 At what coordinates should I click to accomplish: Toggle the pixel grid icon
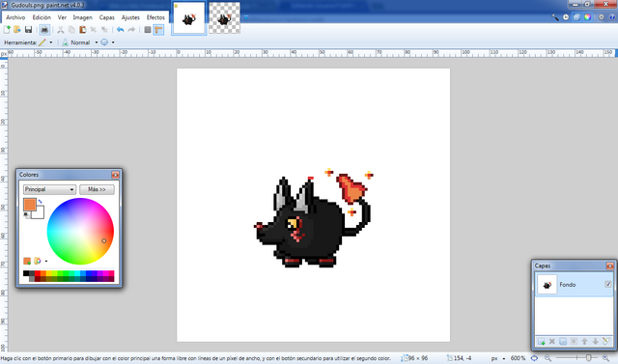(148, 30)
